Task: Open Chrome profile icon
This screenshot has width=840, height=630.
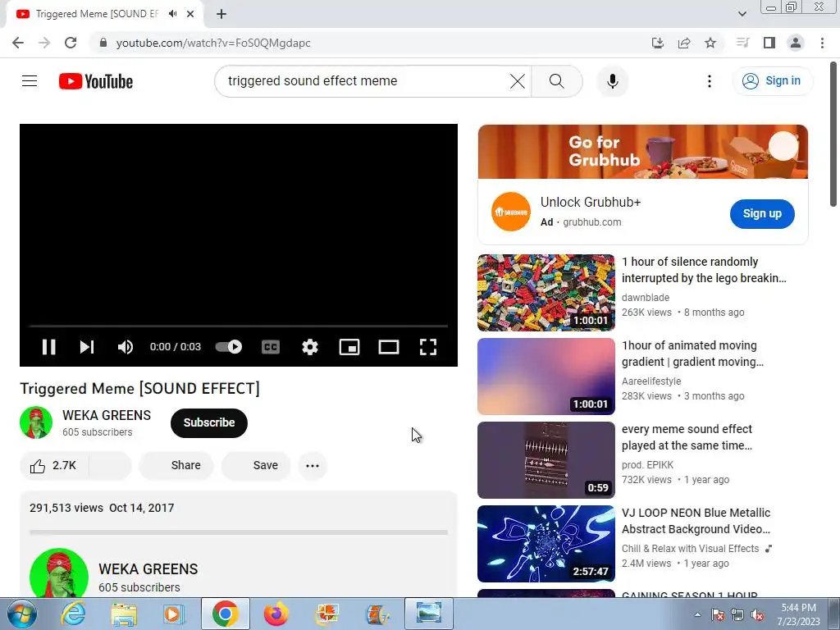Action: point(796,43)
